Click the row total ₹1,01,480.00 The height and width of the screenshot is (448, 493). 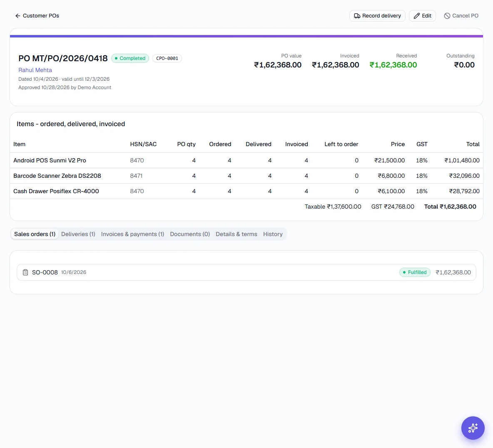pos(462,160)
